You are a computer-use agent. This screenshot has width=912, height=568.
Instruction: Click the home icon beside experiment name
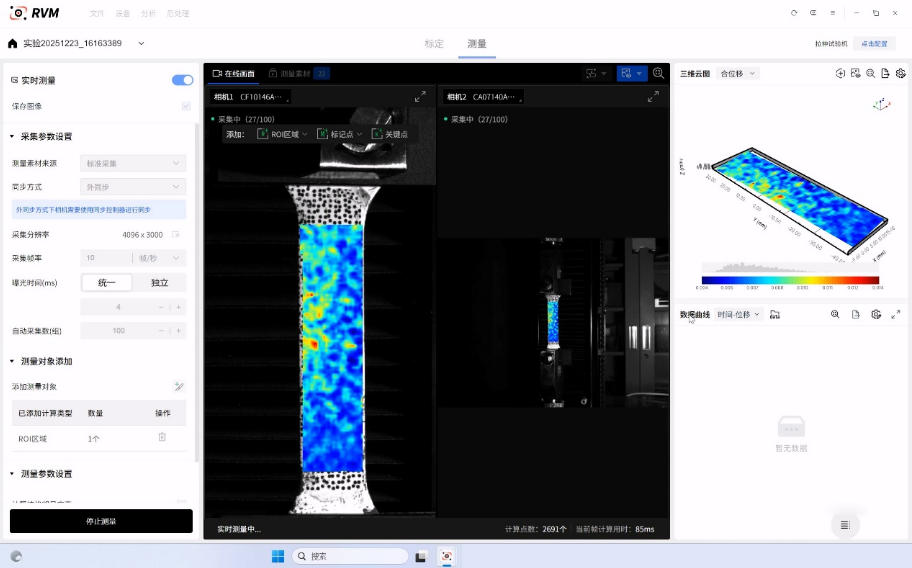point(12,44)
